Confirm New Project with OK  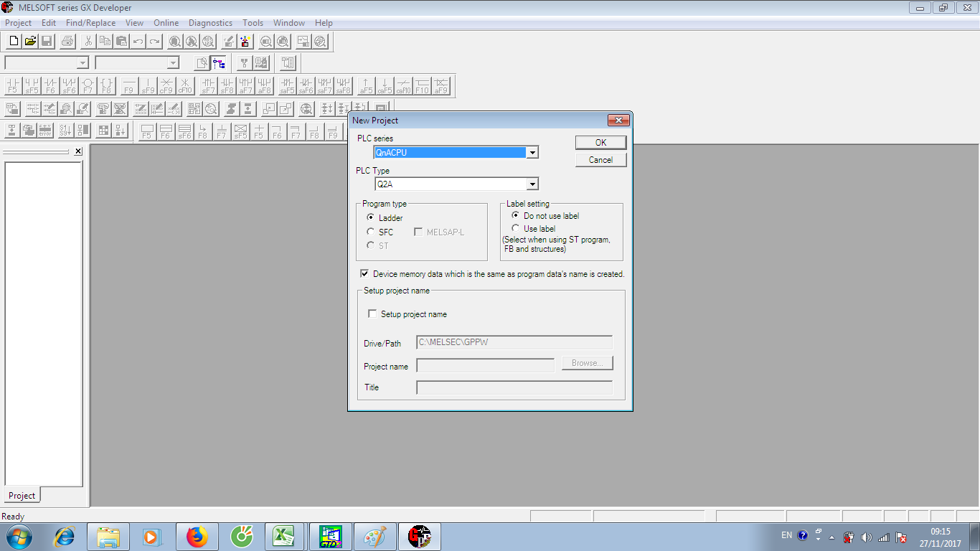point(601,143)
